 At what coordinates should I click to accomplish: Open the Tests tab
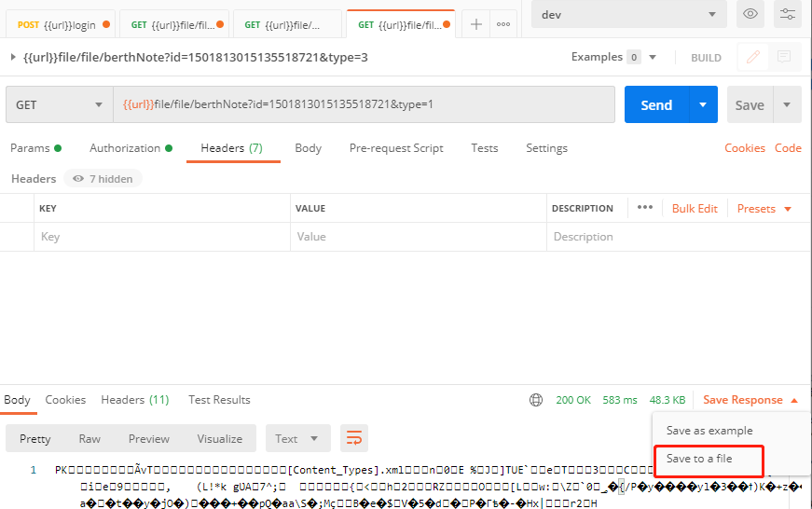pos(484,148)
